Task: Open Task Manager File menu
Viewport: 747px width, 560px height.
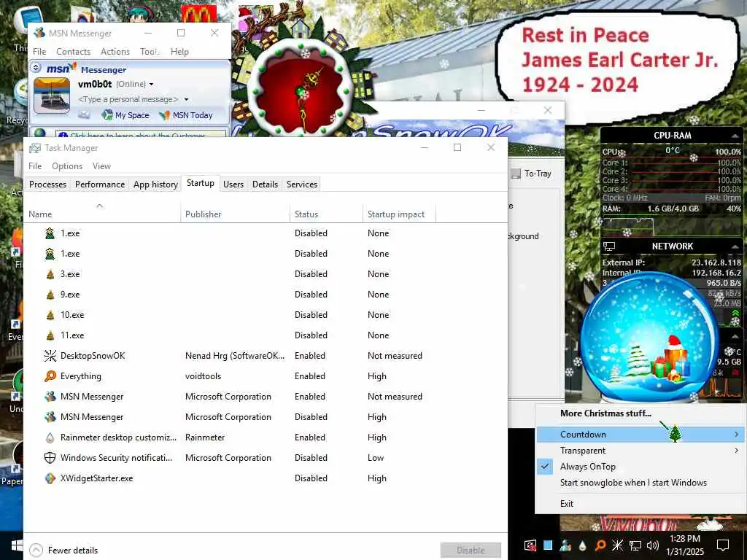Action: (35, 166)
